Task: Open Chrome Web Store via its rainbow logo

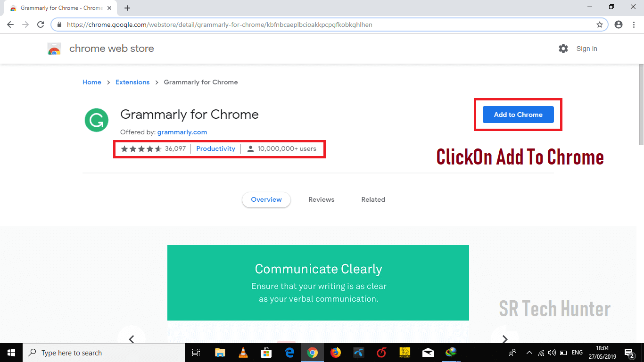Action: click(x=54, y=48)
